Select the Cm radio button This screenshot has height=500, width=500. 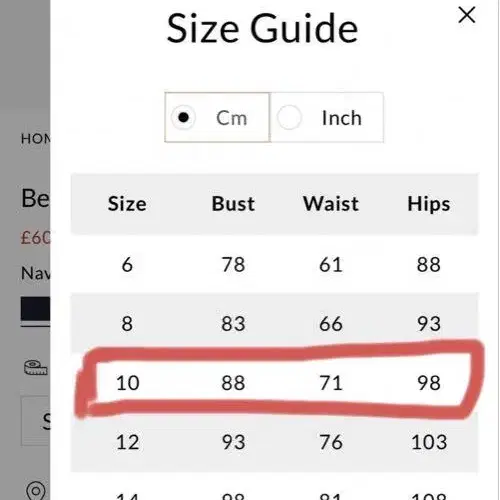click(183, 117)
